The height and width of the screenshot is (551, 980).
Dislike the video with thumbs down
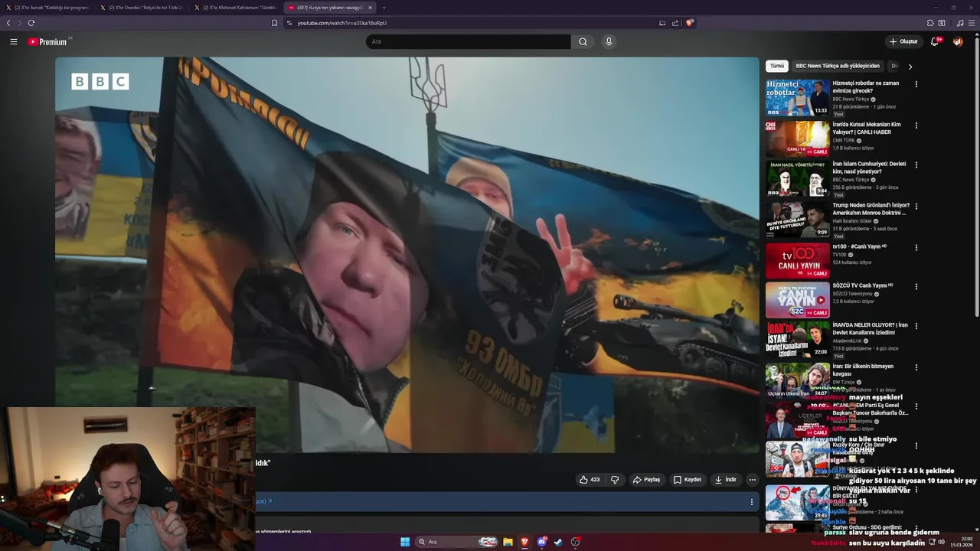coord(614,480)
